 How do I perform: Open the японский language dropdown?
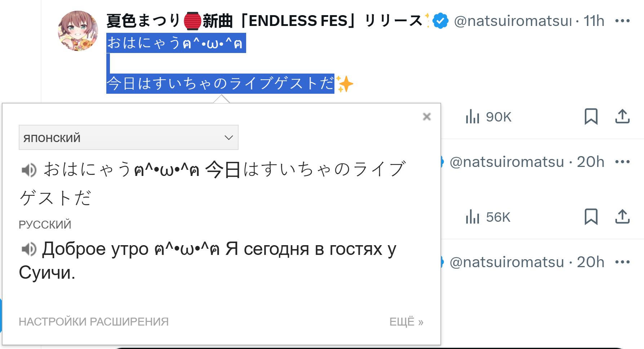pyautogui.click(x=128, y=137)
